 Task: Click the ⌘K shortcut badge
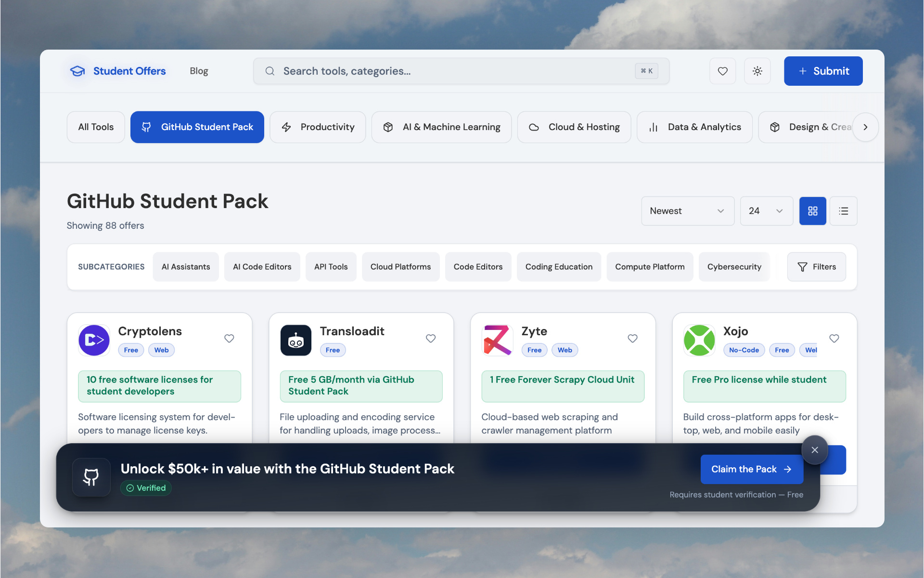pyautogui.click(x=646, y=71)
